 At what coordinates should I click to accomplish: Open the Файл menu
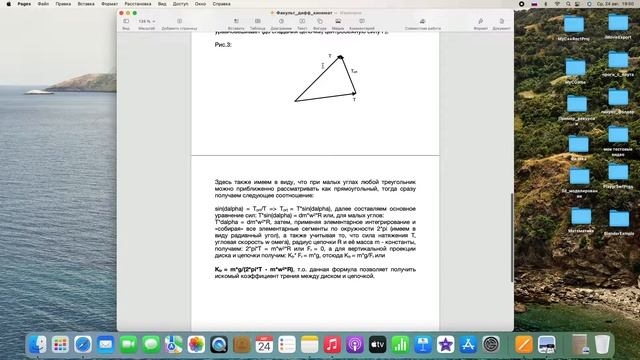coord(43,4)
